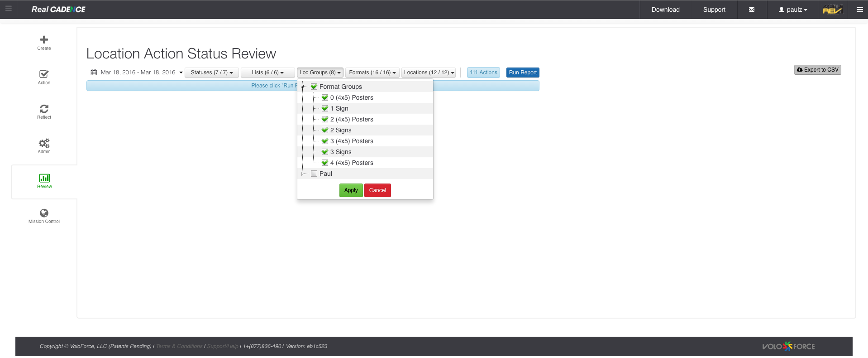The height and width of the screenshot is (358, 868).
Task: Uncheck the Format Groups checkbox
Action: [314, 87]
